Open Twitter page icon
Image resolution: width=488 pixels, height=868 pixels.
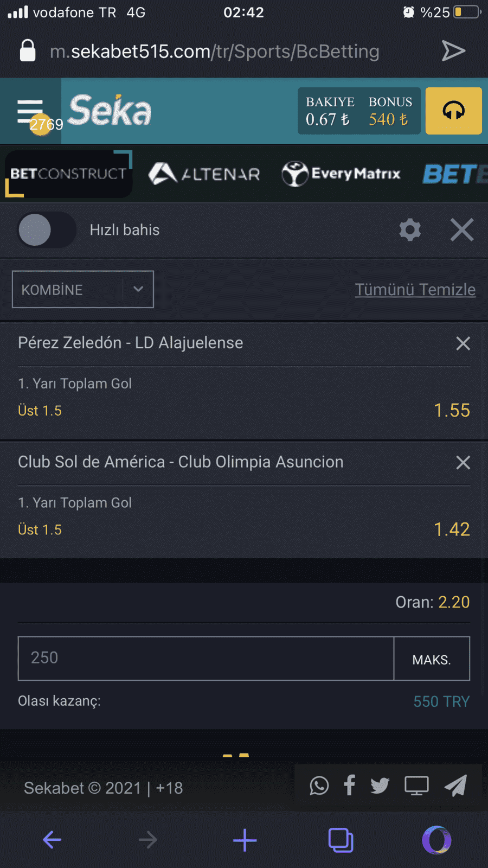pos(380,786)
